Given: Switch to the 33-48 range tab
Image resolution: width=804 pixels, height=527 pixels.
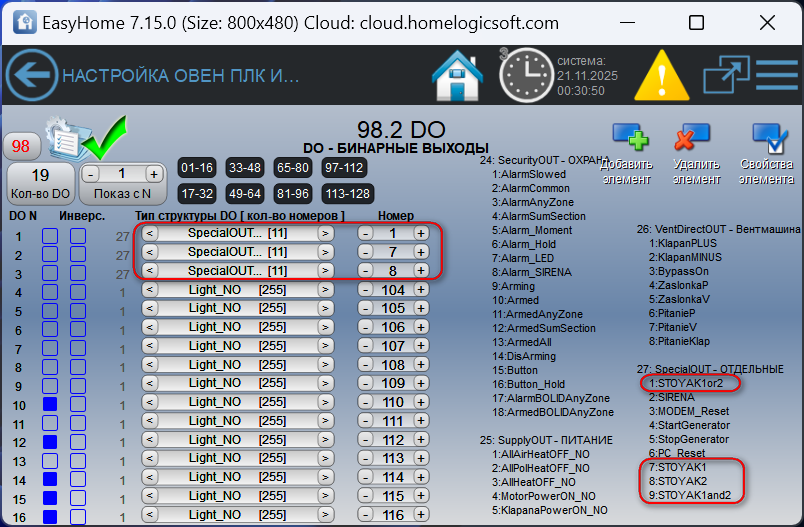Looking at the screenshot, I should click(x=245, y=167).
